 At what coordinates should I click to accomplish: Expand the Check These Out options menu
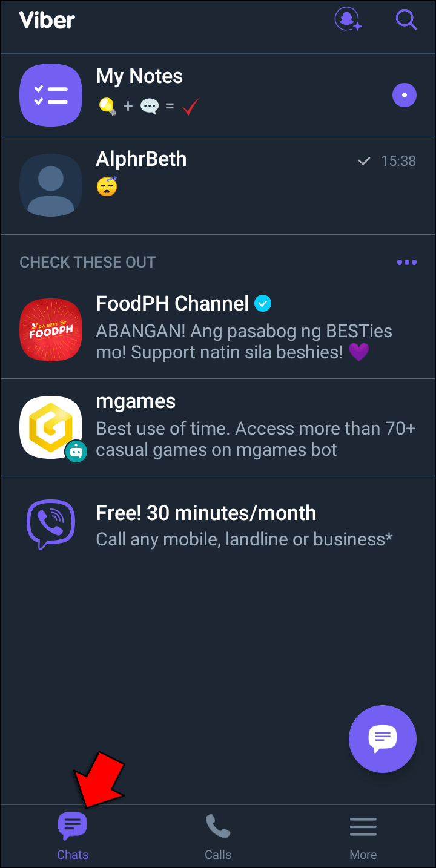click(x=406, y=262)
